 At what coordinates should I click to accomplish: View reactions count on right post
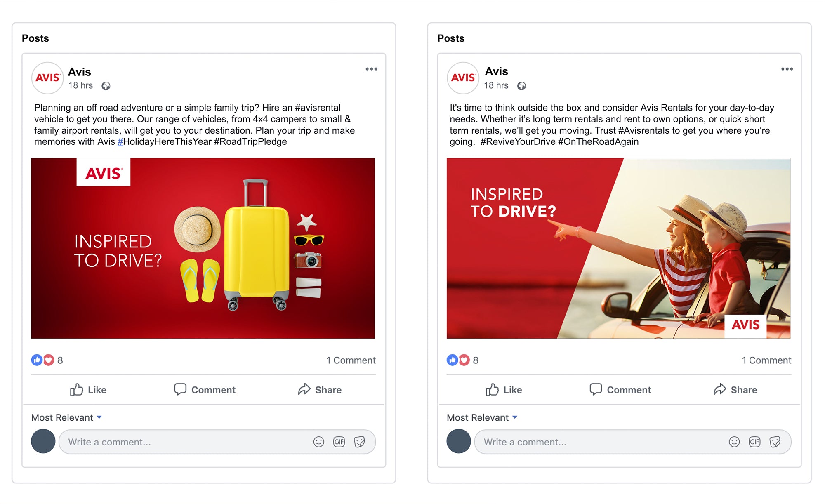(x=462, y=360)
